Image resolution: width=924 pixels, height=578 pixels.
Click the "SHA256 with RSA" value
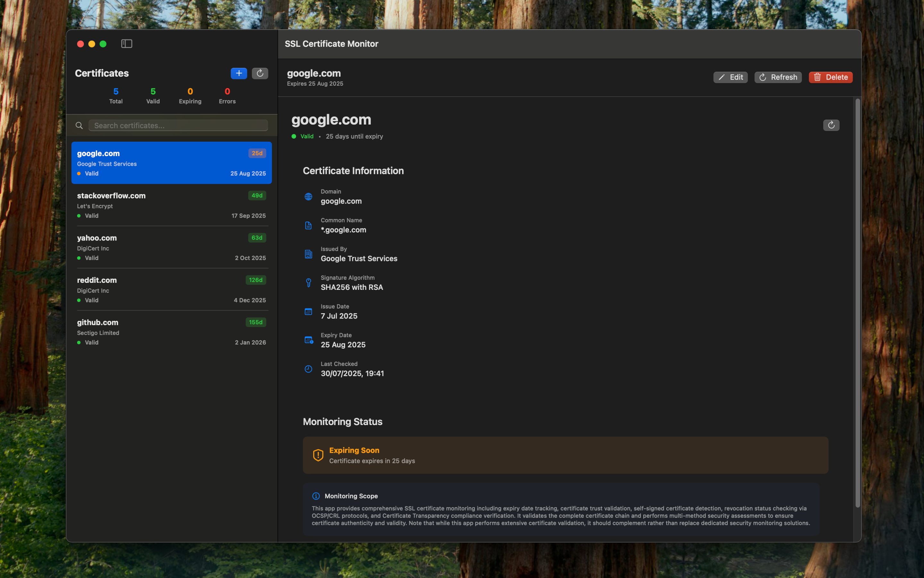point(352,287)
